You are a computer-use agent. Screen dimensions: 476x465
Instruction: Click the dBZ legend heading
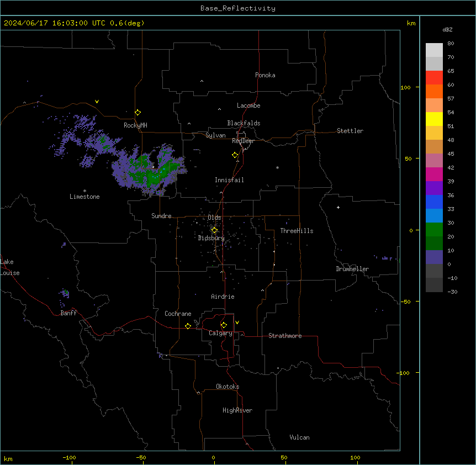tap(447, 30)
